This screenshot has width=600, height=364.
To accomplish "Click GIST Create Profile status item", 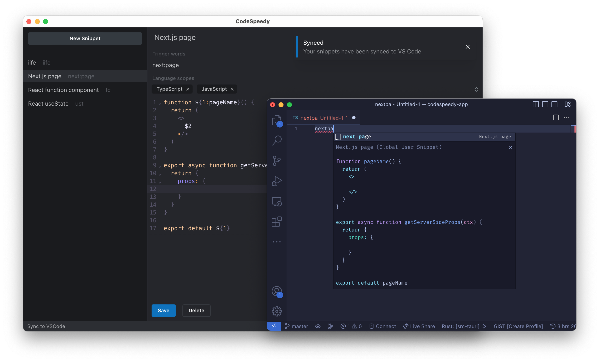I will tap(518, 326).
